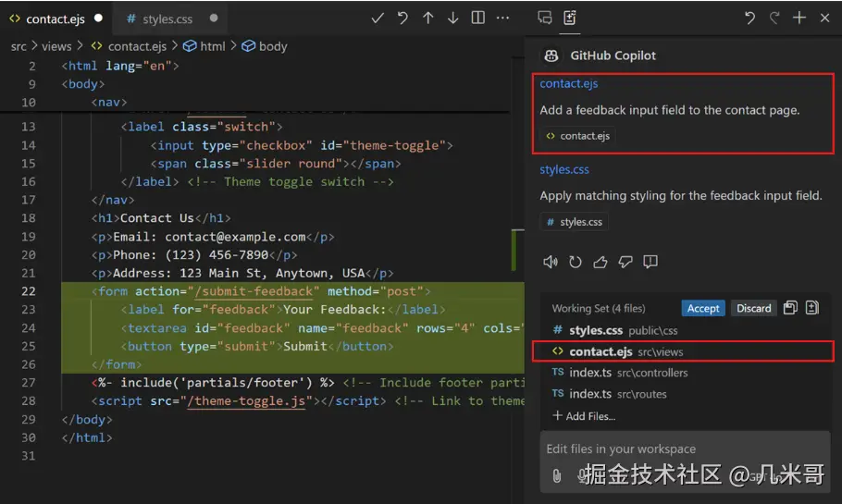842x504 pixels.
Task: Open the editor more actions ellipsis
Action: pyautogui.click(x=502, y=18)
